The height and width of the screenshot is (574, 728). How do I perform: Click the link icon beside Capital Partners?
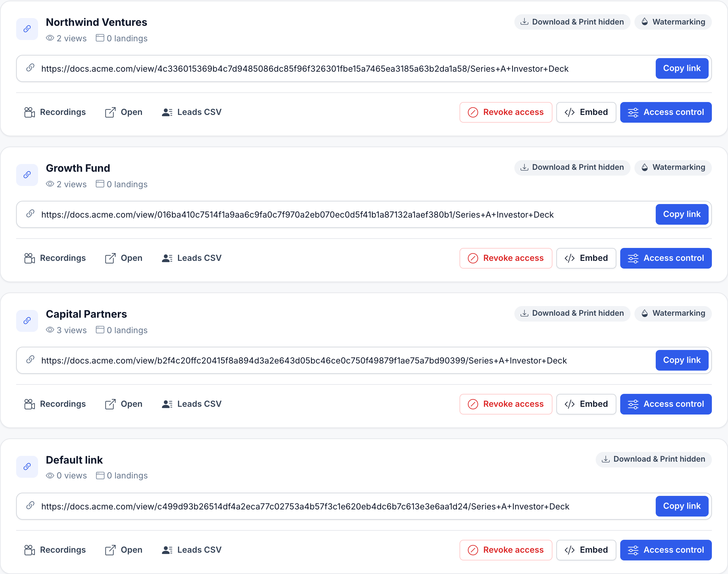tap(27, 321)
